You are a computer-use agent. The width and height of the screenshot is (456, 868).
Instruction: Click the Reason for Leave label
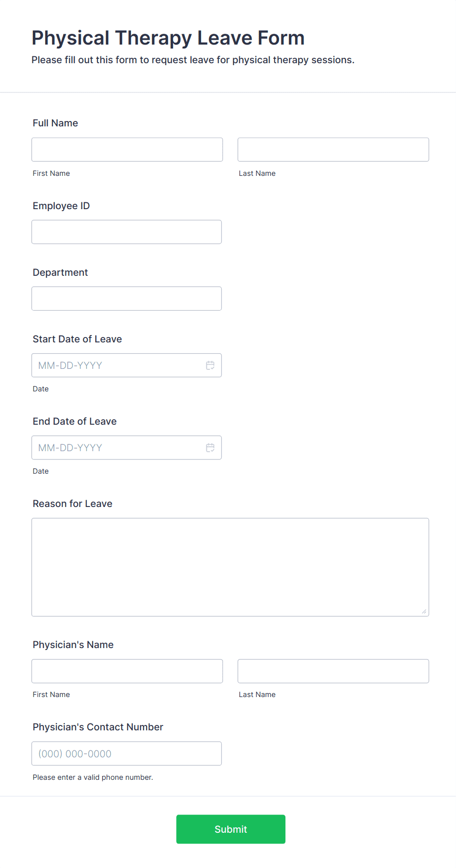click(72, 504)
